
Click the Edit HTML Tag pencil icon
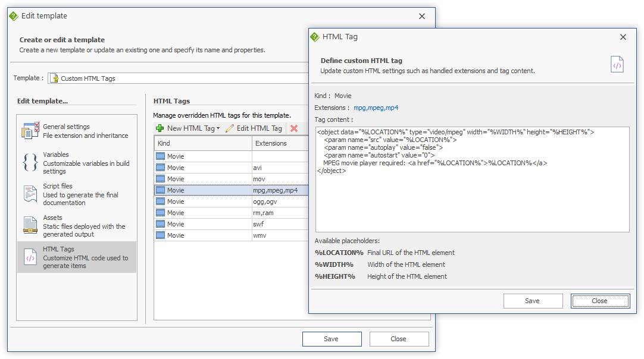229,128
